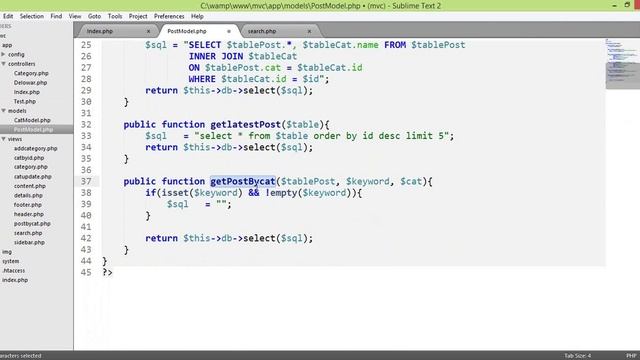Change Tab Size setting in status bar

pos(578,356)
